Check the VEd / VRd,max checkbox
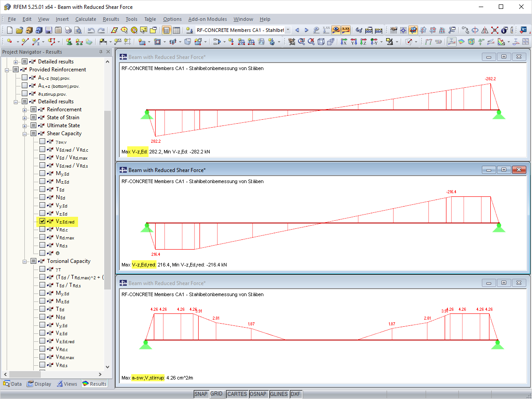532x399 pixels. tap(42, 157)
